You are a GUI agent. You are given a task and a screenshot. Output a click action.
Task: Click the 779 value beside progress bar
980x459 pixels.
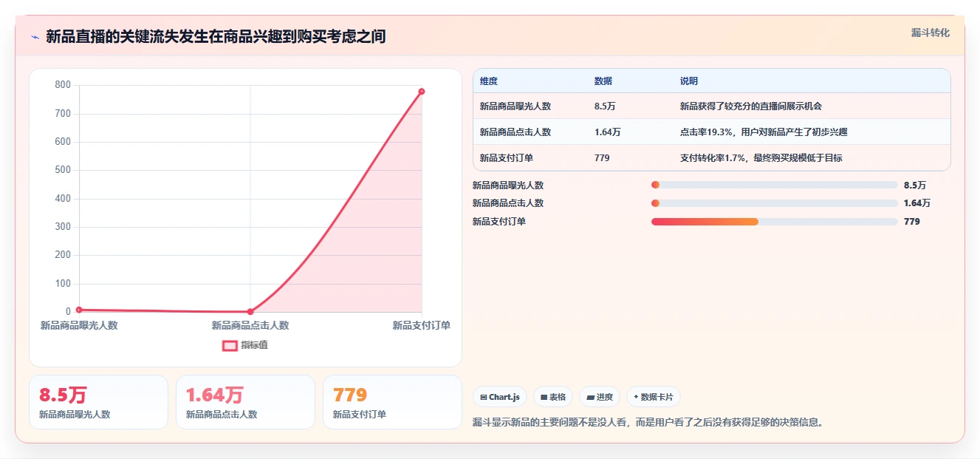[912, 222]
